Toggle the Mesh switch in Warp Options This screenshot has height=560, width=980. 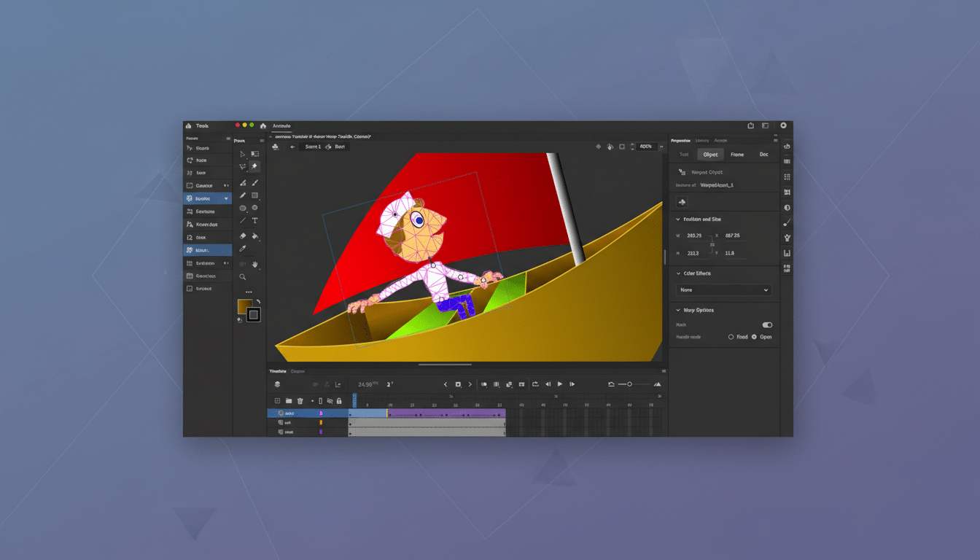pos(767,325)
